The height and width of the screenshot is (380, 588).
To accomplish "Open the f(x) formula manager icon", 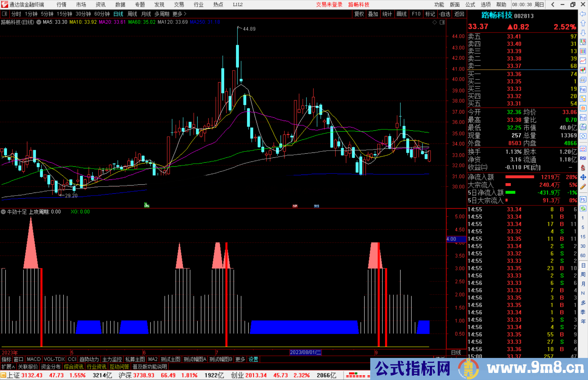I will [583, 127].
